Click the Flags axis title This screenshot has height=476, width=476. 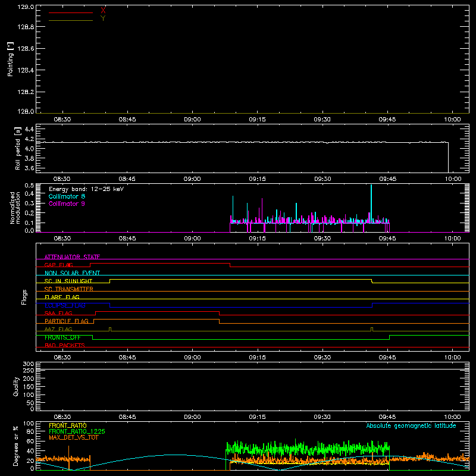[x=24, y=297]
